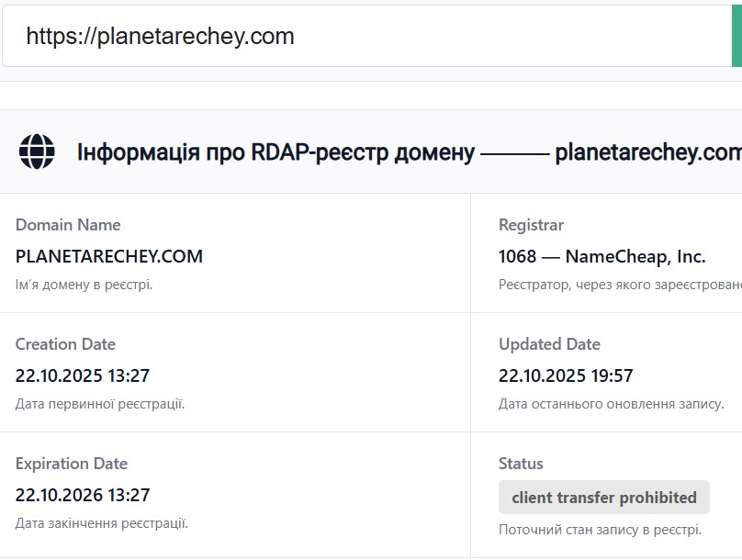The height and width of the screenshot is (560, 742).
Task: Click the description Ім'я домену в реєстрі
Action: pyautogui.click(x=84, y=285)
